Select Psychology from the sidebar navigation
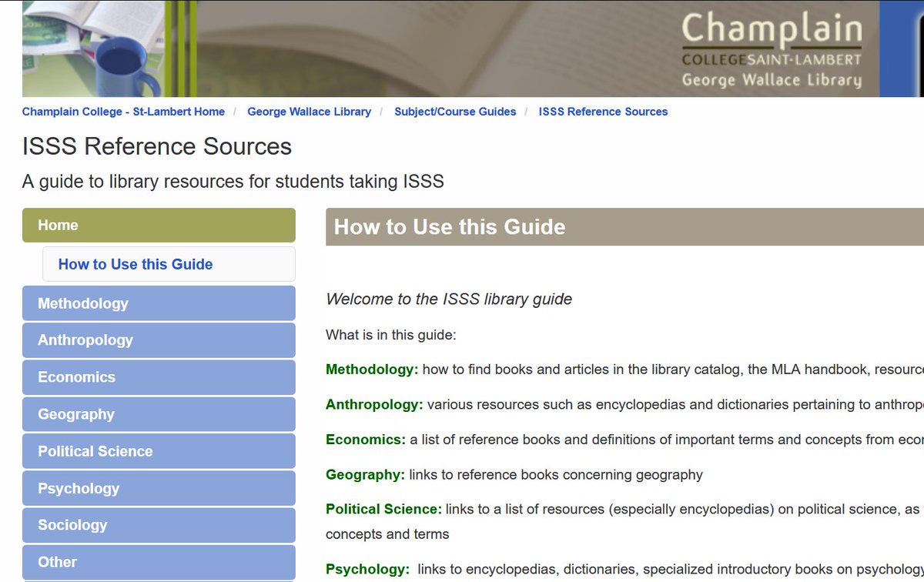Screen dimensions: 924x582 tap(79, 488)
